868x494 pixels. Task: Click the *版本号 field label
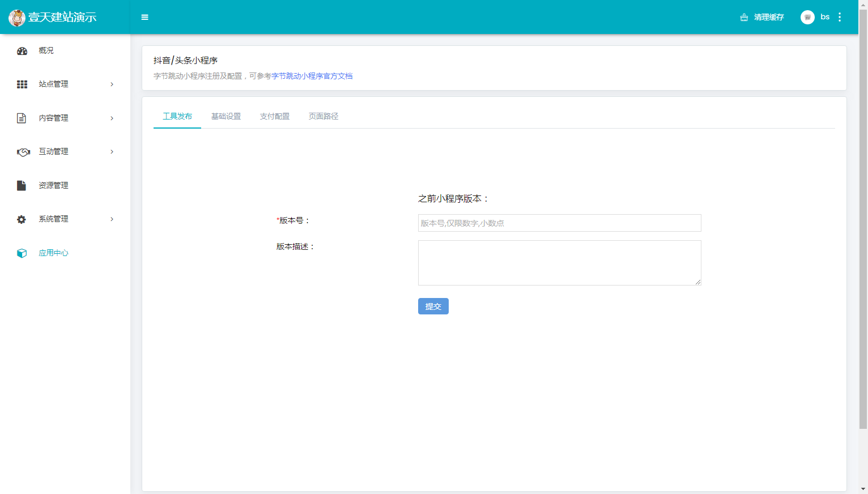(x=293, y=220)
